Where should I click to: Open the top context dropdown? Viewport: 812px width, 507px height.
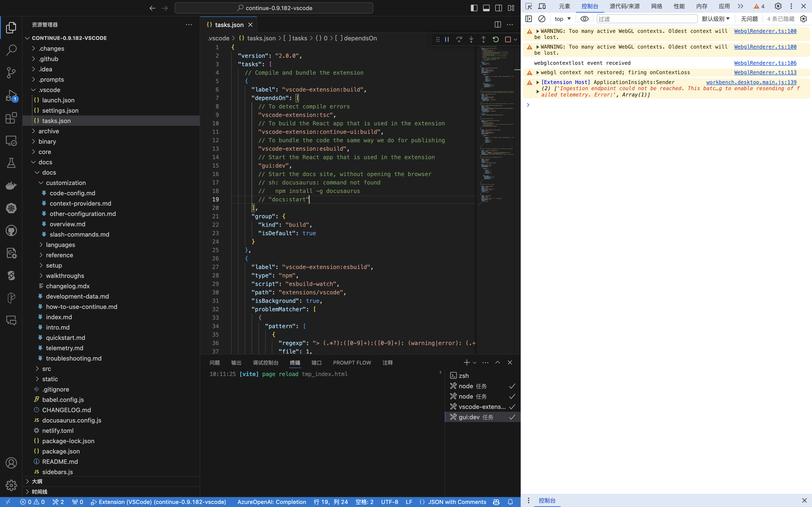(x=562, y=19)
